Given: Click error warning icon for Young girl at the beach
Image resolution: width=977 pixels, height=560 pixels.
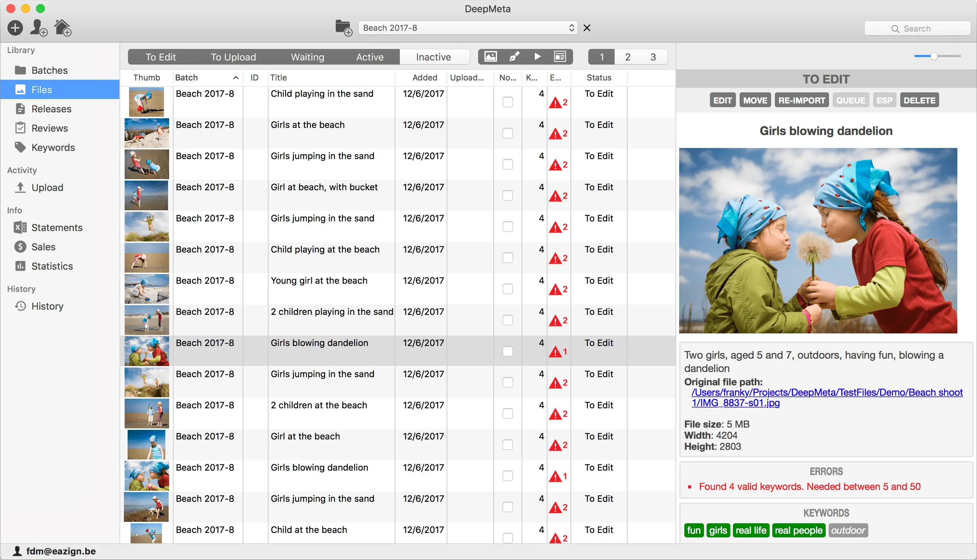Looking at the screenshot, I should 555,290.
